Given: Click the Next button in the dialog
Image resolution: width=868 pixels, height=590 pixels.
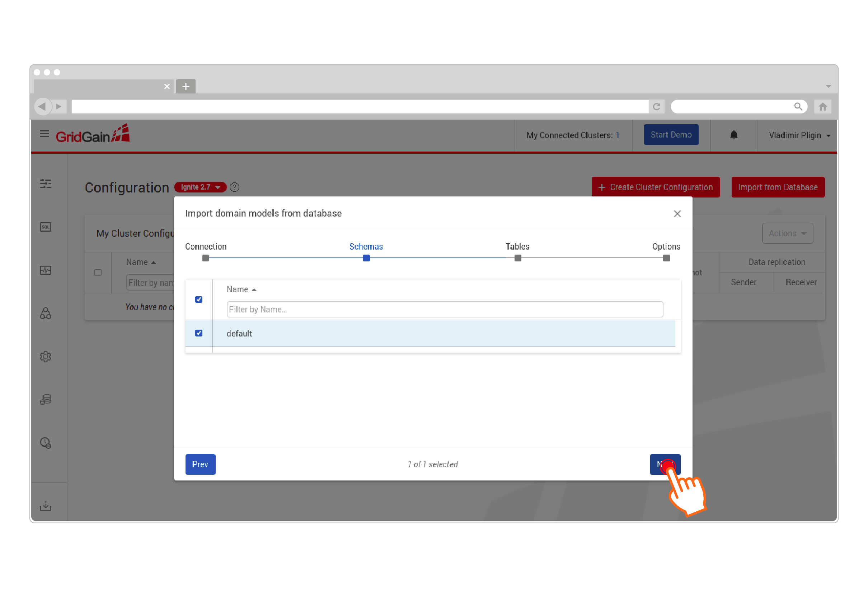Looking at the screenshot, I should pyautogui.click(x=665, y=464).
